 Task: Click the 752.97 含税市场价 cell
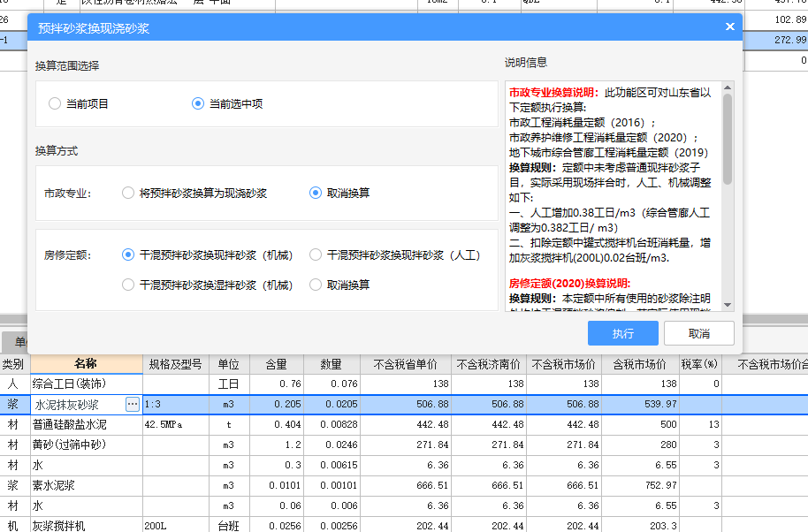pyautogui.click(x=639, y=486)
